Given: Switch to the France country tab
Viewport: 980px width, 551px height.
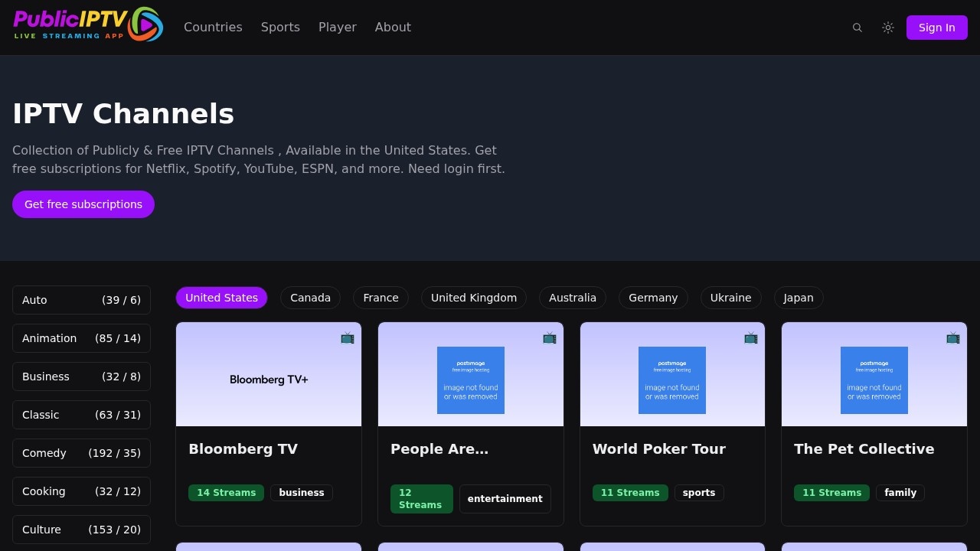Looking at the screenshot, I should 381,298.
